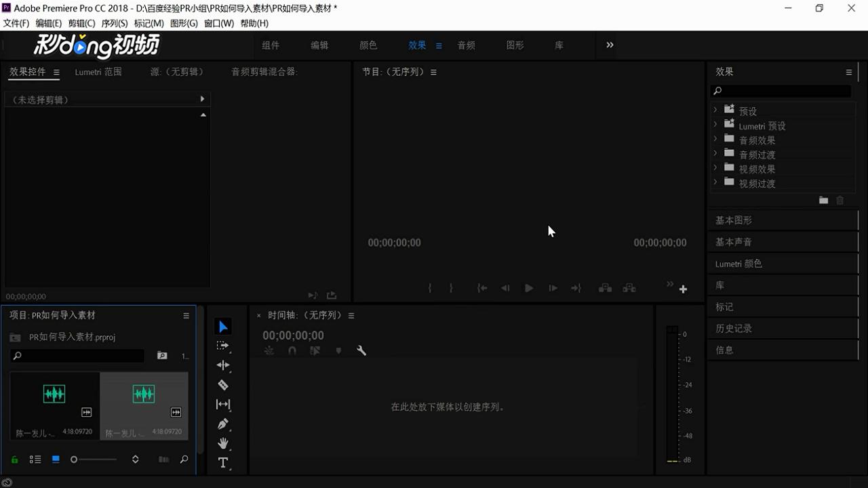Click the Mark Out brace button

[451, 288]
